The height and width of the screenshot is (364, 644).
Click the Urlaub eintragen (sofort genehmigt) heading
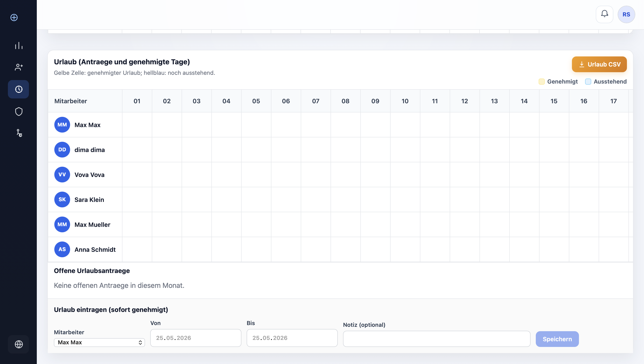pyautogui.click(x=111, y=310)
